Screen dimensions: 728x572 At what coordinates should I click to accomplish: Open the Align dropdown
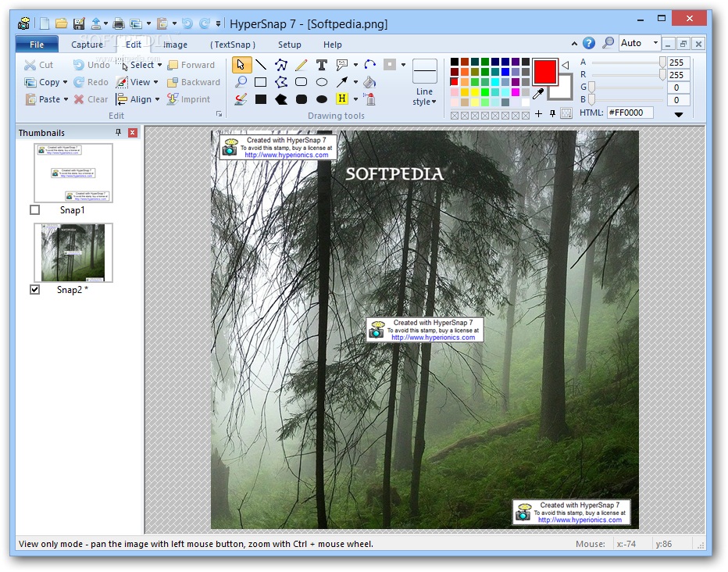[157, 99]
